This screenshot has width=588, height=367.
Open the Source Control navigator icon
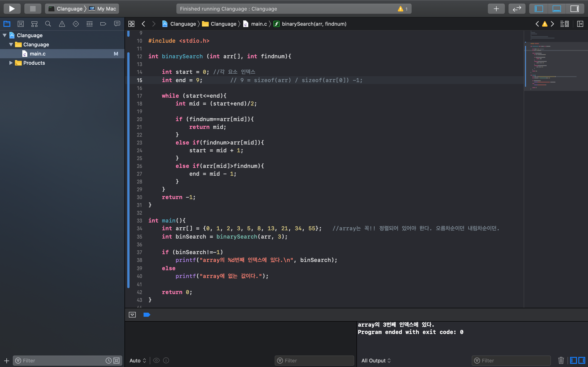(21, 24)
